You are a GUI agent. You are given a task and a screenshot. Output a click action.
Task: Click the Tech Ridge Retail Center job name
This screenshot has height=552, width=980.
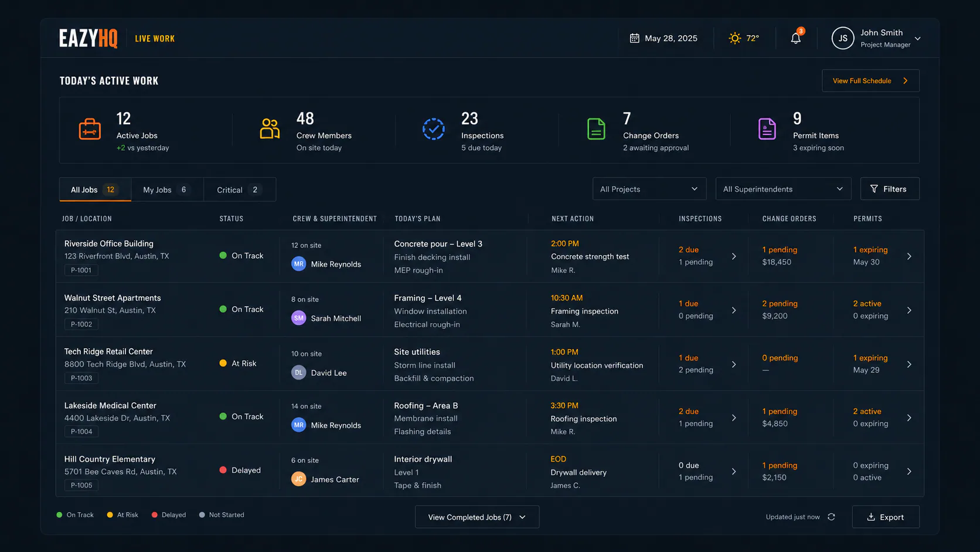pyautogui.click(x=108, y=351)
